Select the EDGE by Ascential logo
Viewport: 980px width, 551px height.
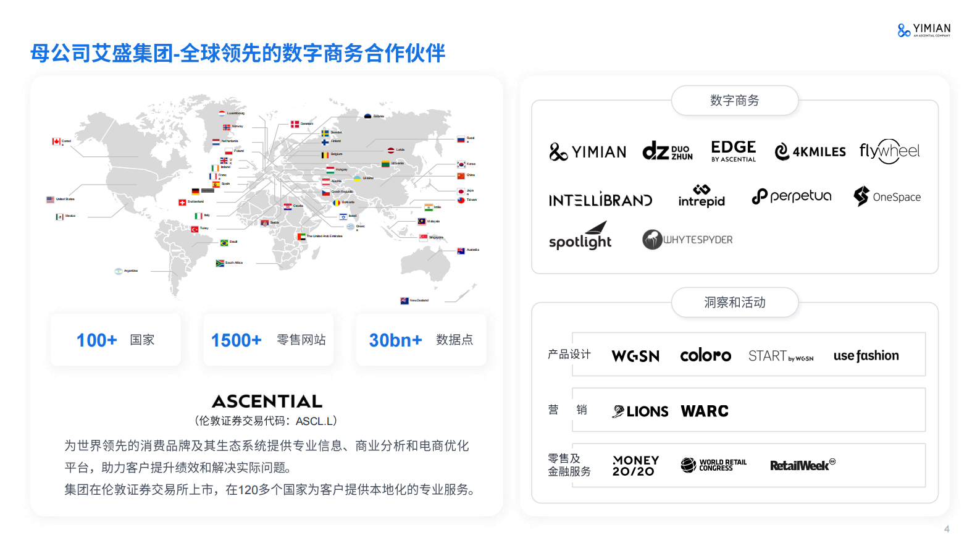(733, 151)
